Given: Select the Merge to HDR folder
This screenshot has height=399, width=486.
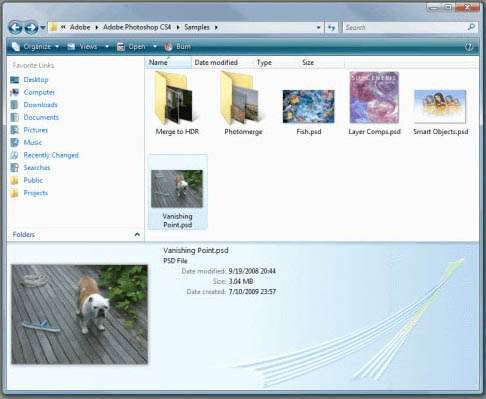Looking at the screenshot, I should [x=177, y=103].
